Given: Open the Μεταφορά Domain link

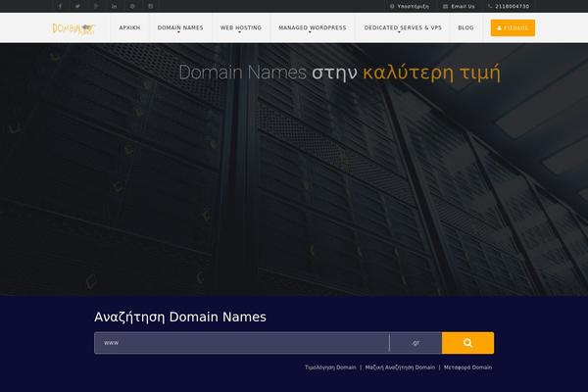Looking at the screenshot, I should click(x=468, y=367).
